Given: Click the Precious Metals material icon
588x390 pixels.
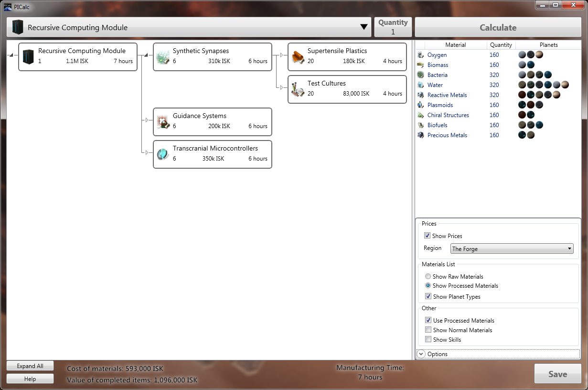Looking at the screenshot, I should [x=420, y=135].
